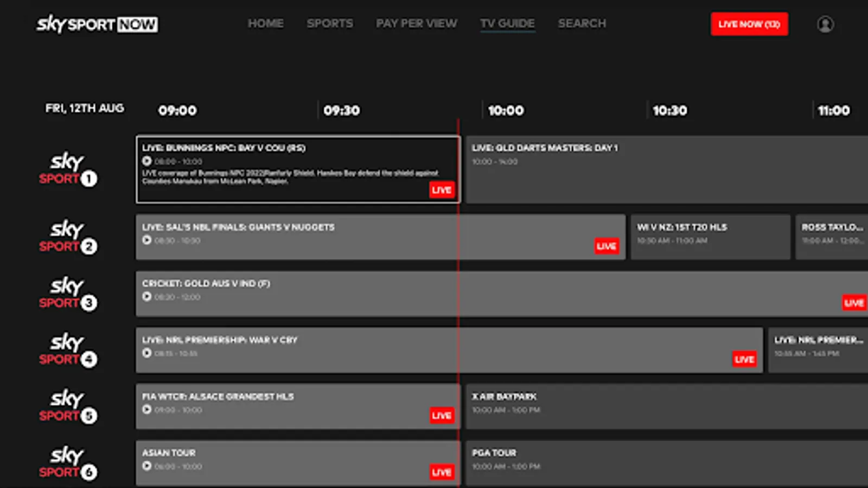Play icon on Bunnings NPC Bay v Cou
This screenshot has width=868, height=488.
point(146,161)
